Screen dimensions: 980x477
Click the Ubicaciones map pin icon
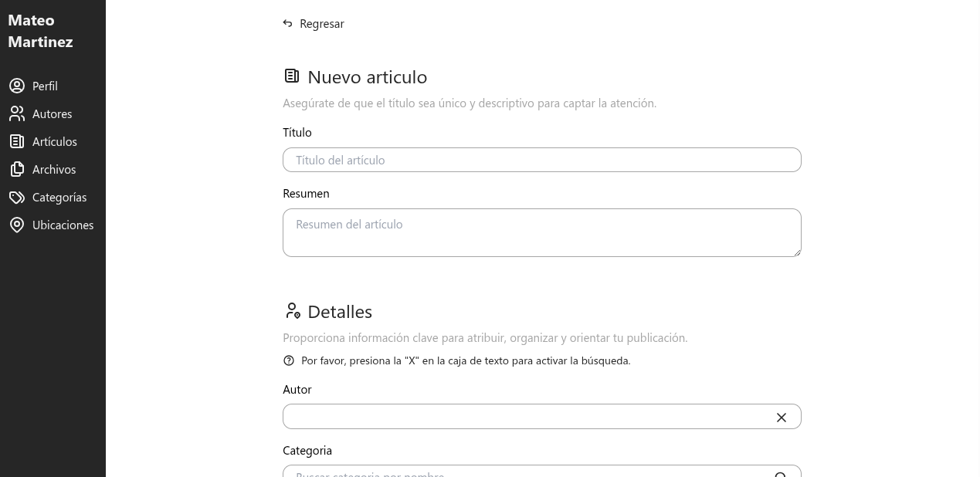coord(17,225)
